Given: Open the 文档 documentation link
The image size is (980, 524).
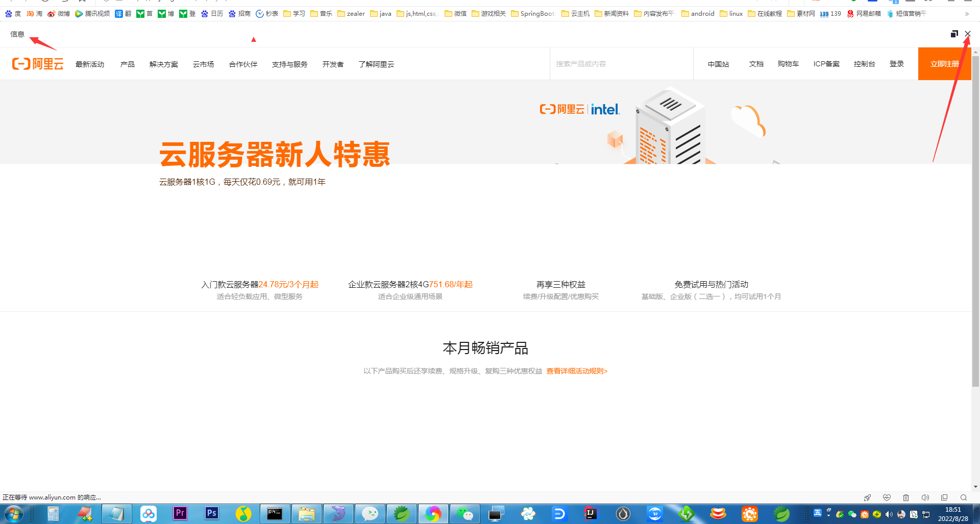Looking at the screenshot, I should (756, 64).
